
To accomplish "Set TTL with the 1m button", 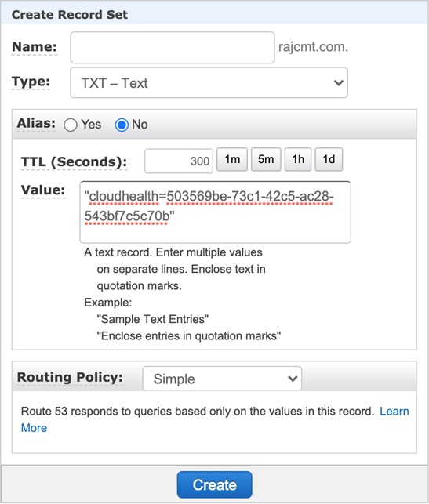I will [x=232, y=159].
